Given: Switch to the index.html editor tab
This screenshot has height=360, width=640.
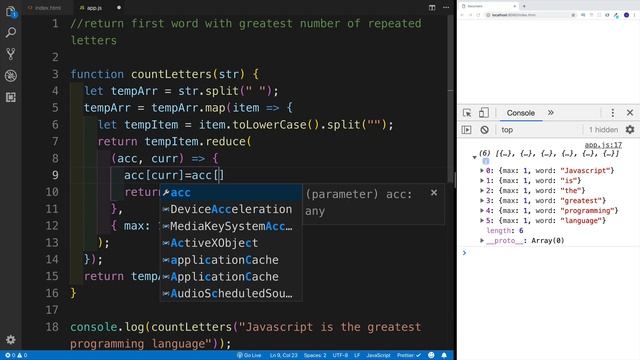Looking at the screenshot, I should pos(47,7).
